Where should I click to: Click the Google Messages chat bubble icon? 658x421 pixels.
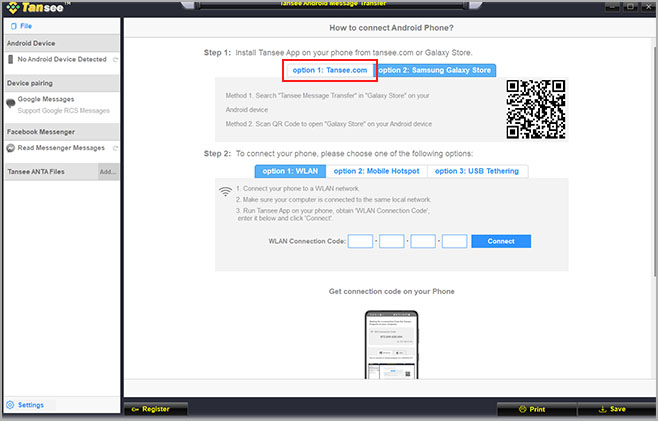click(x=11, y=103)
